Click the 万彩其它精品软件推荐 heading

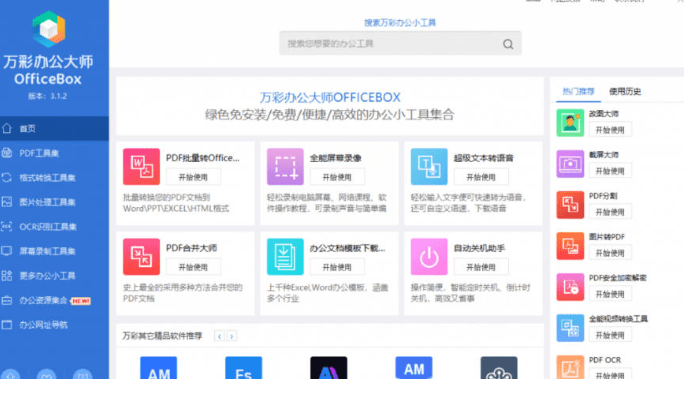point(162,336)
